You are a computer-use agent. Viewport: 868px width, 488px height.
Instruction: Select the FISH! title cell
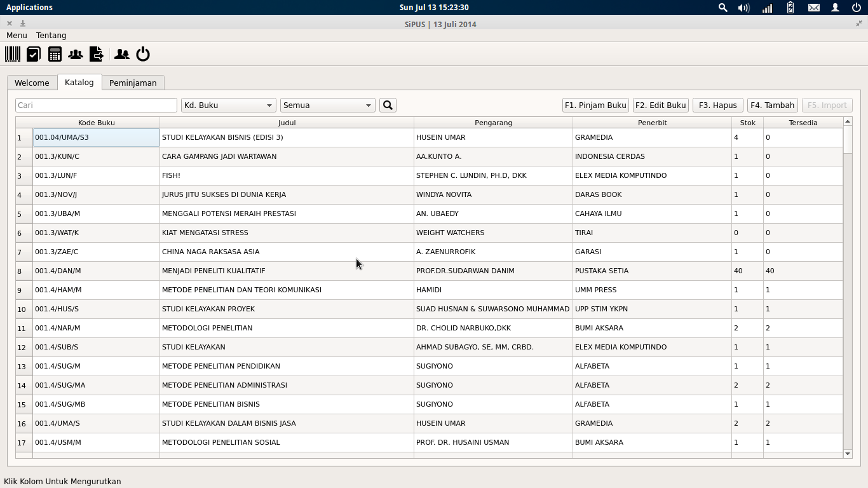pos(287,175)
